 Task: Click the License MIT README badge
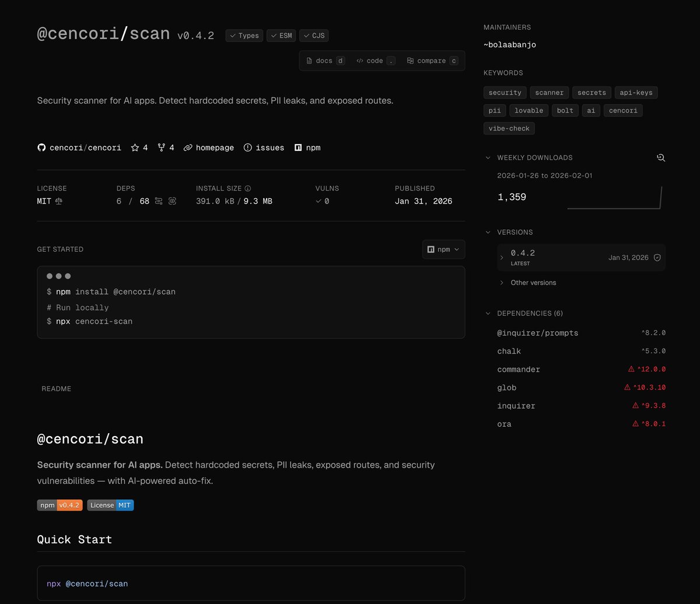(110, 505)
